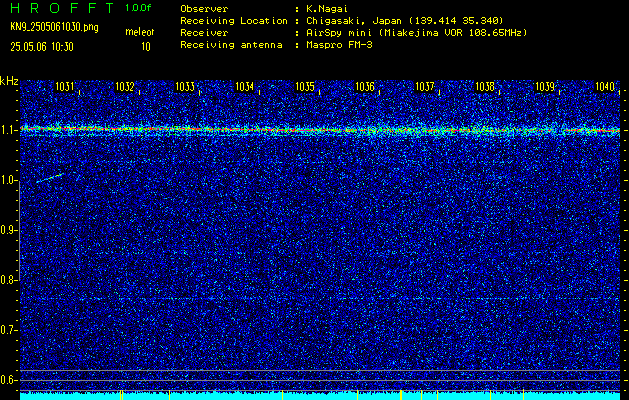
Task: Click the 0.9 frequency axis label
Action: pyautogui.click(x=8, y=230)
